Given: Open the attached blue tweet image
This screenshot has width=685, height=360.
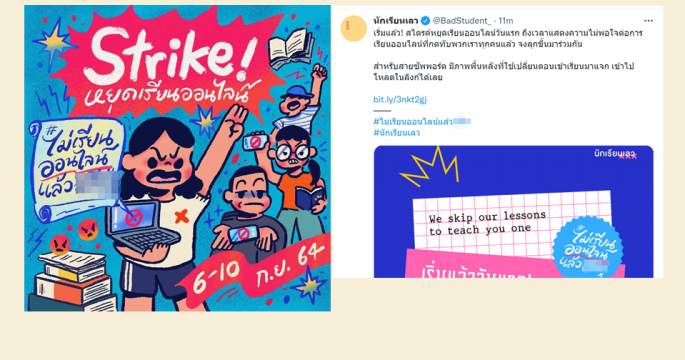Looking at the screenshot, I should 514,211.
